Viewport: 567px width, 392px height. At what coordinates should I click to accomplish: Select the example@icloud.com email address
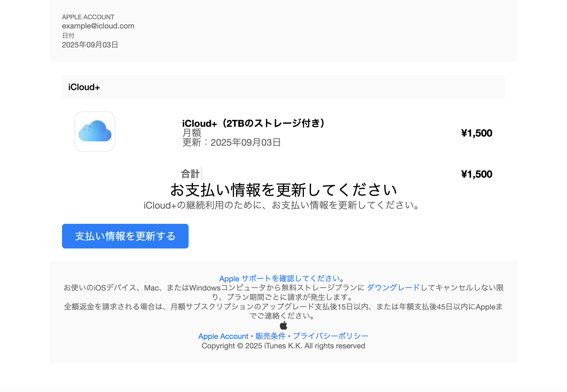(98, 26)
